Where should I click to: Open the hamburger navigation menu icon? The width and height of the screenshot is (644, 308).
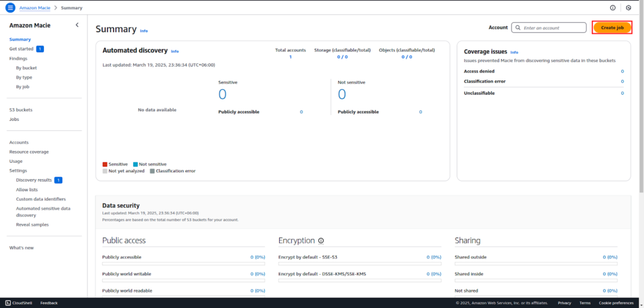(10, 8)
